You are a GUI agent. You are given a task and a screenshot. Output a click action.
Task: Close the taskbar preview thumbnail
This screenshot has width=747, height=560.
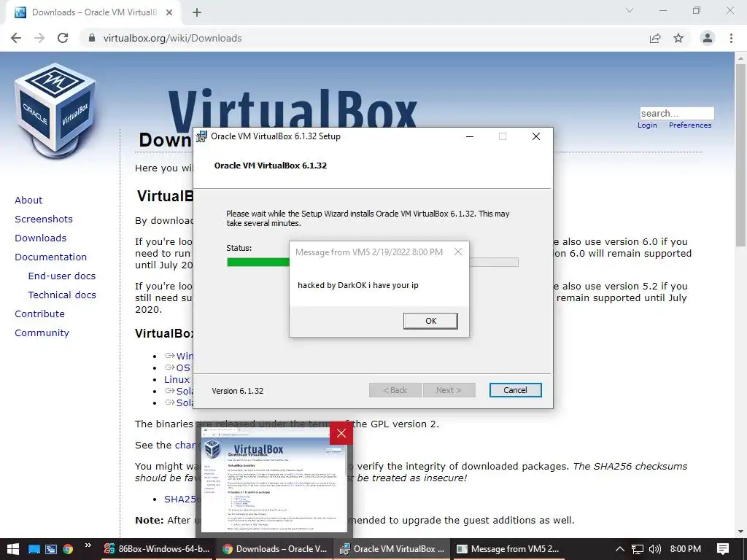coord(341,433)
